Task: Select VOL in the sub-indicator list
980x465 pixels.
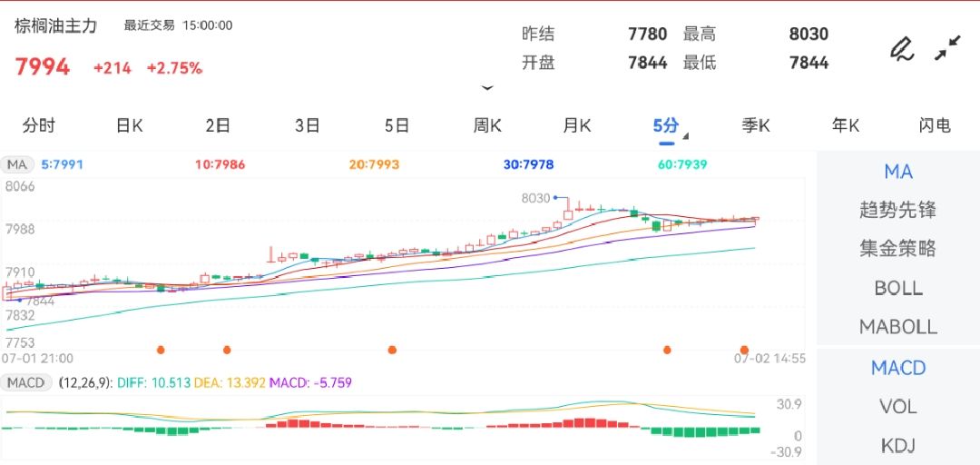Action: pyautogui.click(x=898, y=407)
